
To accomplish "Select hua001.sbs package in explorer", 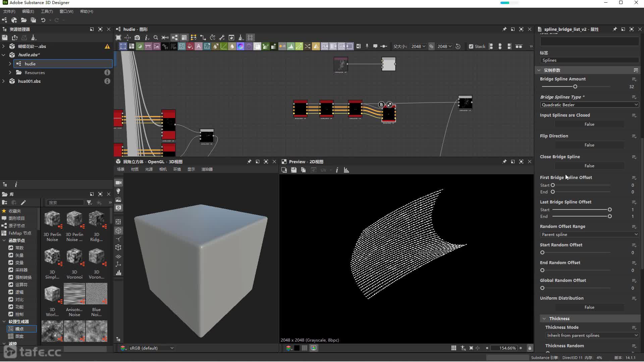I will coord(29,81).
